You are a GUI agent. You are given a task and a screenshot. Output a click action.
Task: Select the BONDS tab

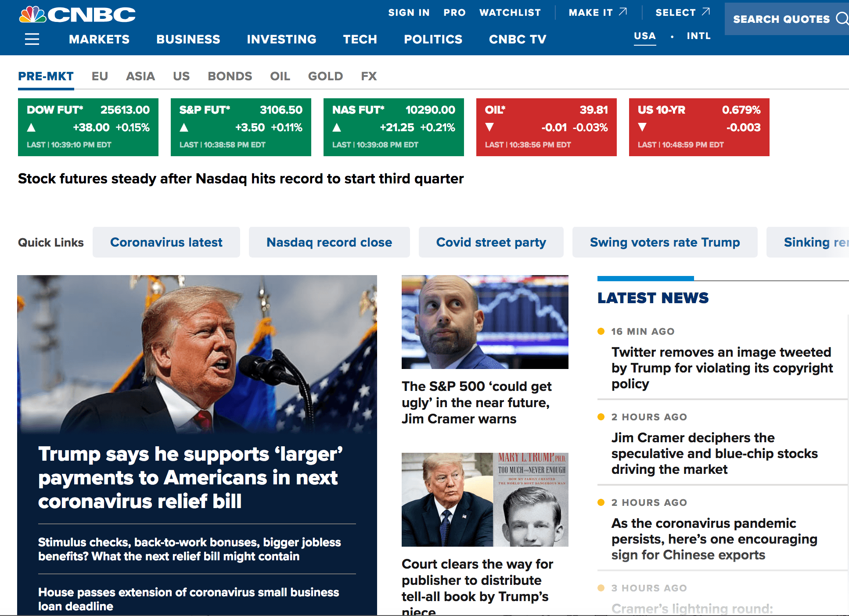(x=230, y=76)
